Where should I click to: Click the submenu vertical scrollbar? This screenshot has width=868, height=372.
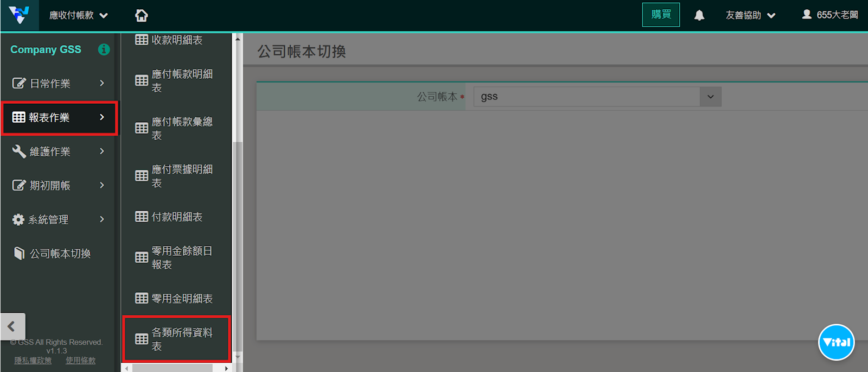(237, 198)
